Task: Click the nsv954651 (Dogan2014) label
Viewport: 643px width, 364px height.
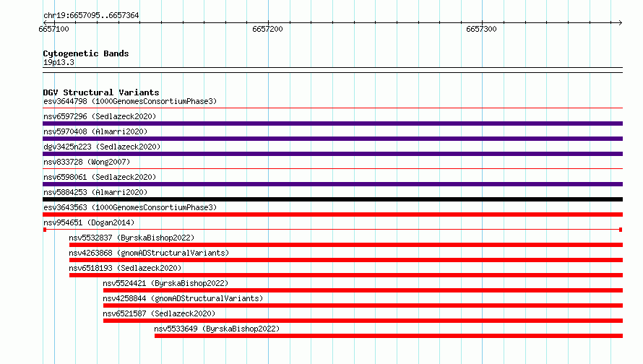Action: coord(89,222)
